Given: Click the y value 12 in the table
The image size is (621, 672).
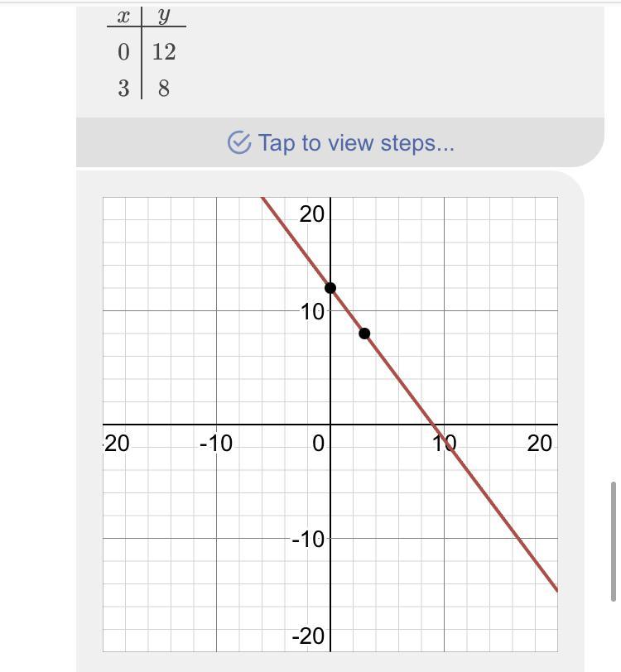Looking at the screenshot, I should tap(164, 52).
